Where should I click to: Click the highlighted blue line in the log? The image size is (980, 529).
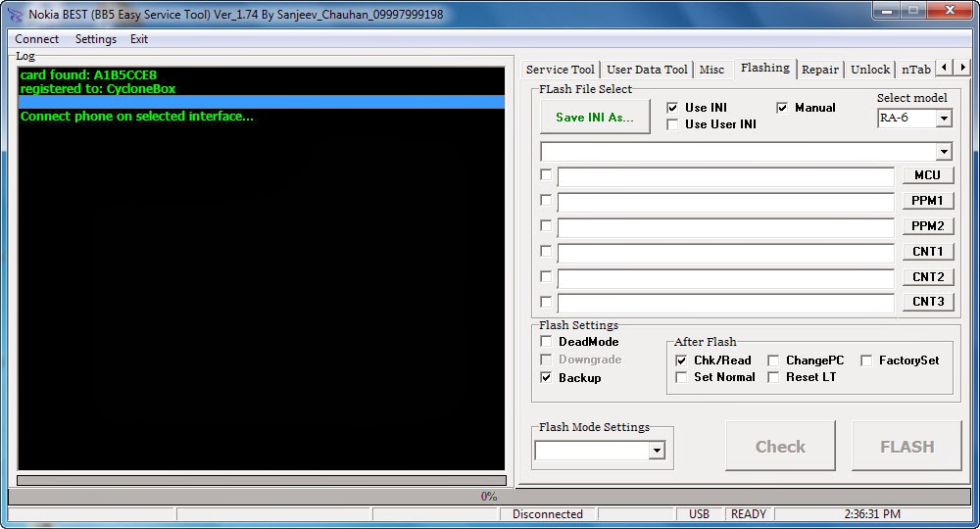tap(262, 103)
